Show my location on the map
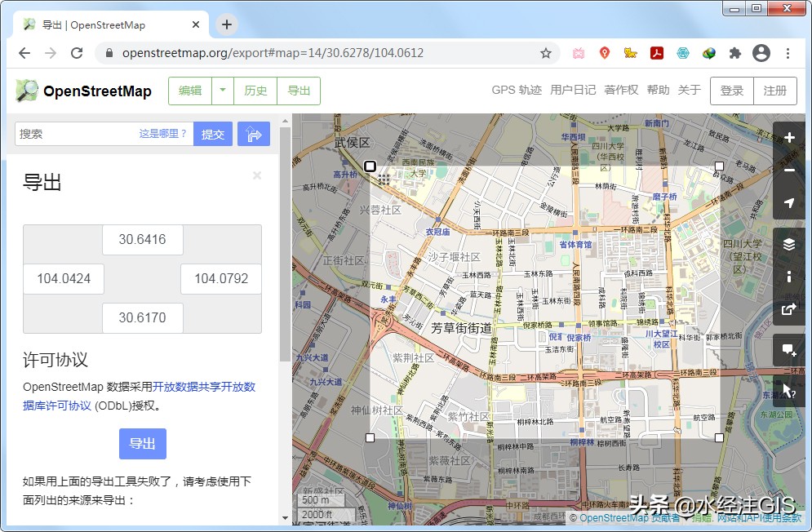Viewport: 812px width, 532px height. point(788,202)
